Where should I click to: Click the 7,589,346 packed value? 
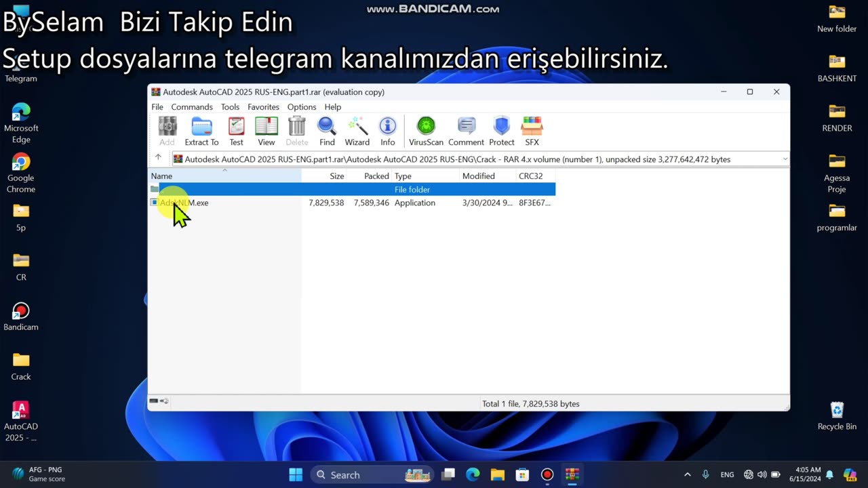[x=372, y=203]
